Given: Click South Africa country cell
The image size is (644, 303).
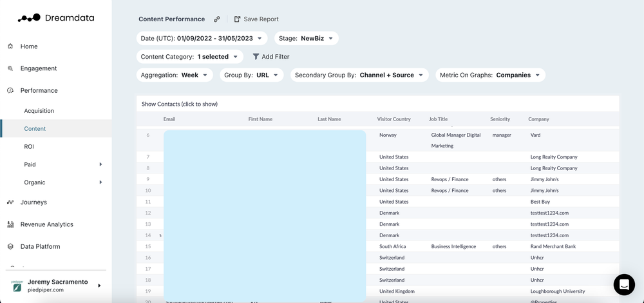Looking at the screenshot, I should pyautogui.click(x=393, y=247).
